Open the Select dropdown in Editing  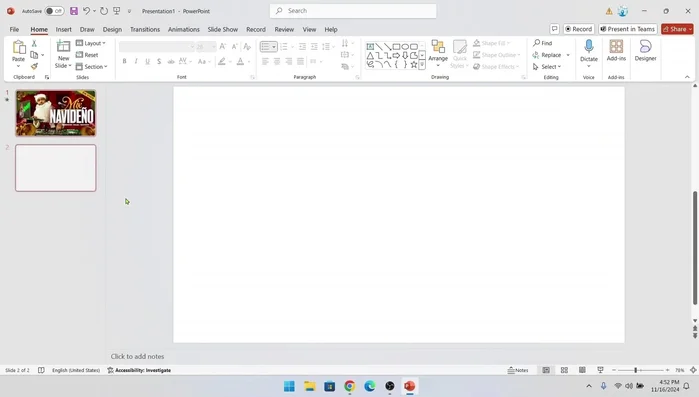547,66
